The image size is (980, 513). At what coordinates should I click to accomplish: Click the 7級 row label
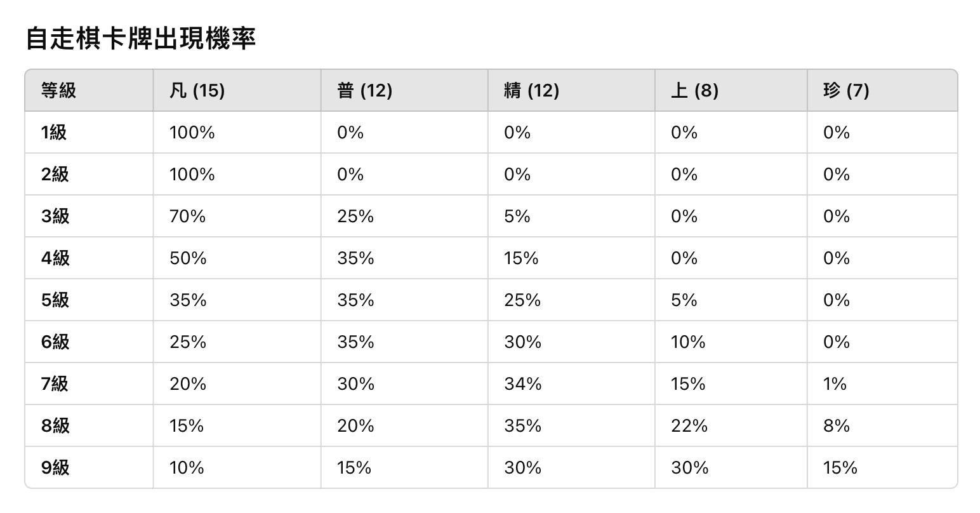point(55,384)
